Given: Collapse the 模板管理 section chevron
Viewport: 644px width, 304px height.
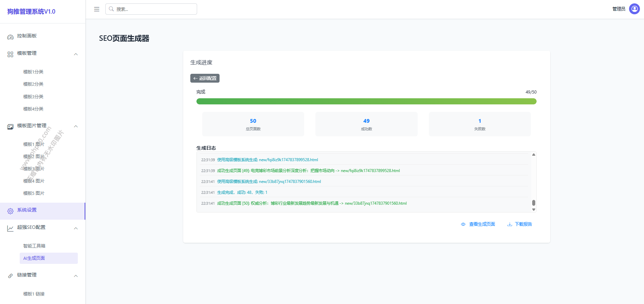Looking at the screenshot, I should (x=76, y=54).
